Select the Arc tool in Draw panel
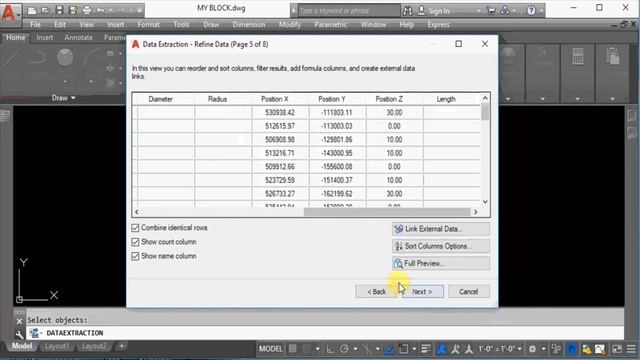640x360 pixels. tap(92, 57)
